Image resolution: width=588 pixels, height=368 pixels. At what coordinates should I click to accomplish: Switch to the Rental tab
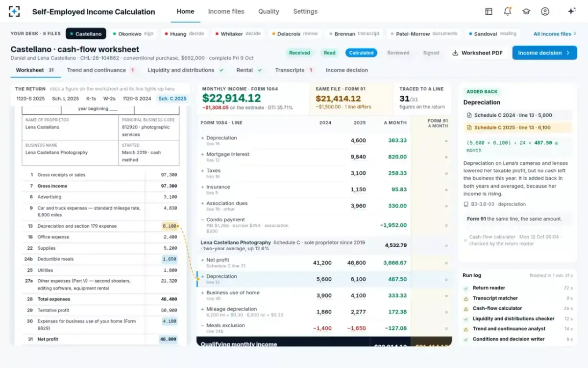tap(249, 70)
